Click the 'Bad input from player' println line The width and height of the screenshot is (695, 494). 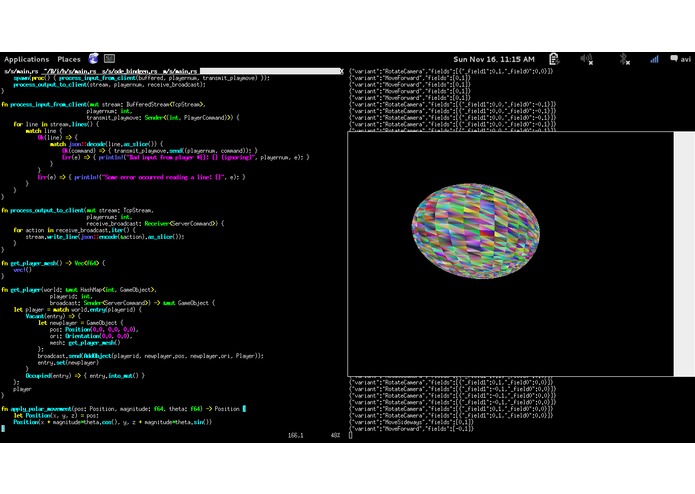(x=185, y=158)
